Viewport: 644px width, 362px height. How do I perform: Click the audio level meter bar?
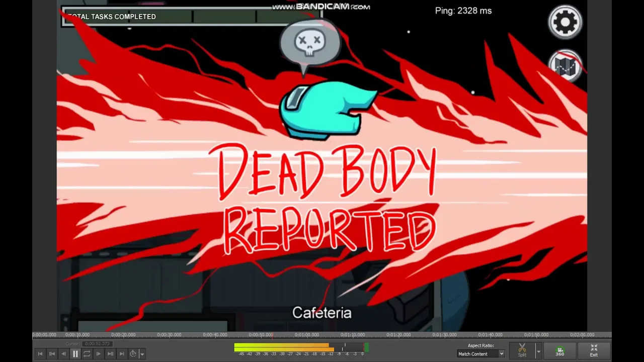tap(301, 347)
